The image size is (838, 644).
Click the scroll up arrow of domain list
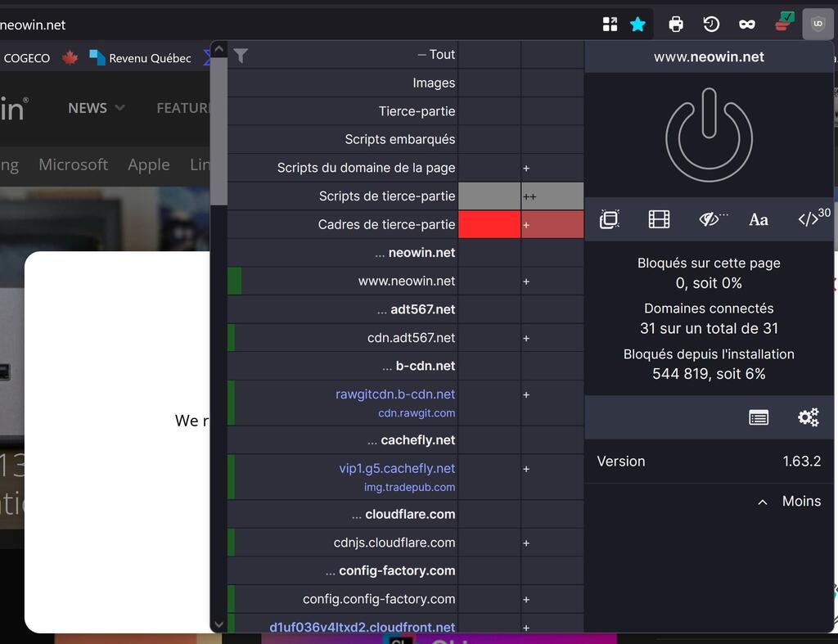(219, 50)
